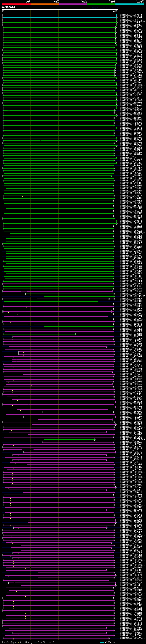Open hit UniRef100_Q7XA64
The width and height of the screenshot is (146, 644).
(131, 17)
